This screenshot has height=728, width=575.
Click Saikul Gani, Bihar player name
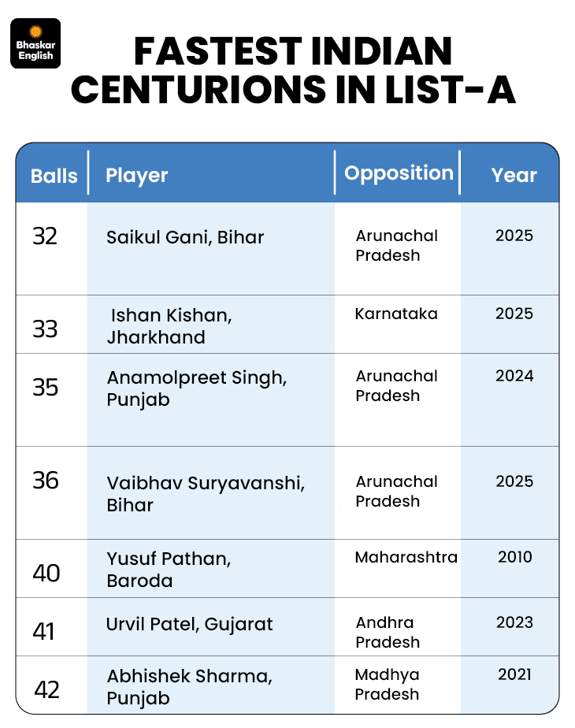pyautogui.click(x=185, y=237)
